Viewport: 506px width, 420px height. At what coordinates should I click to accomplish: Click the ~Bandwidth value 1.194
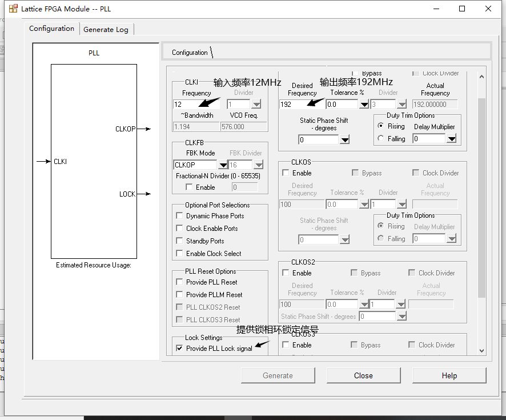point(196,126)
